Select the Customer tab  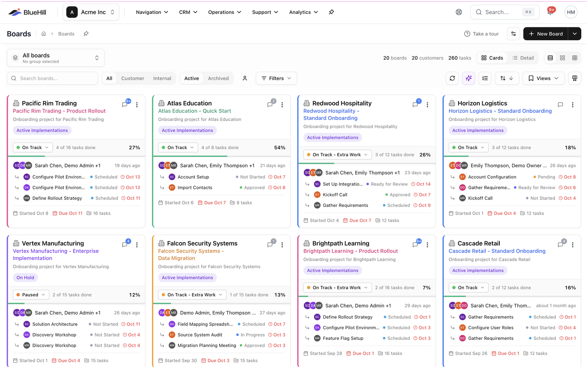(133, 79)
